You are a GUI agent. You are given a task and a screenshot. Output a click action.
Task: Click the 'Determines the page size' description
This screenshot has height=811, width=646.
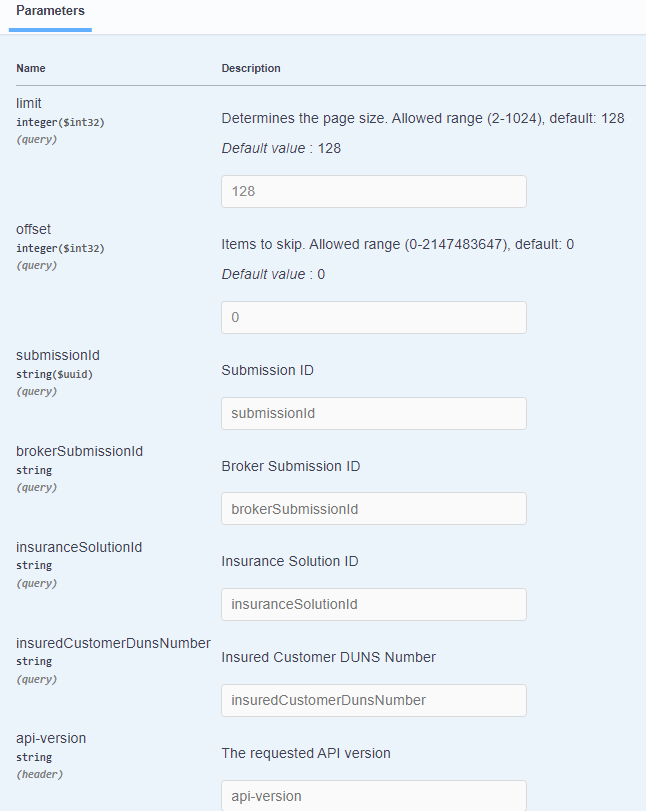point(422,118)
